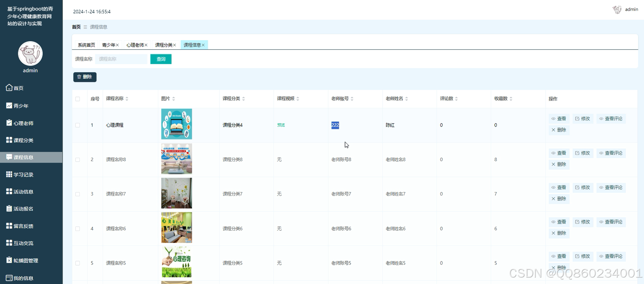Switch to the 系统首页 tab
This screenshot has height=284, width=644.
(87, 45)
